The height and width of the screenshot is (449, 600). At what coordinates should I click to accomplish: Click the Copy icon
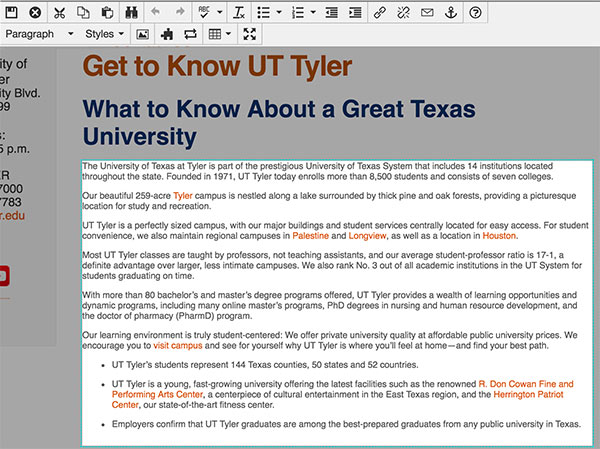[x=83, y=13]
